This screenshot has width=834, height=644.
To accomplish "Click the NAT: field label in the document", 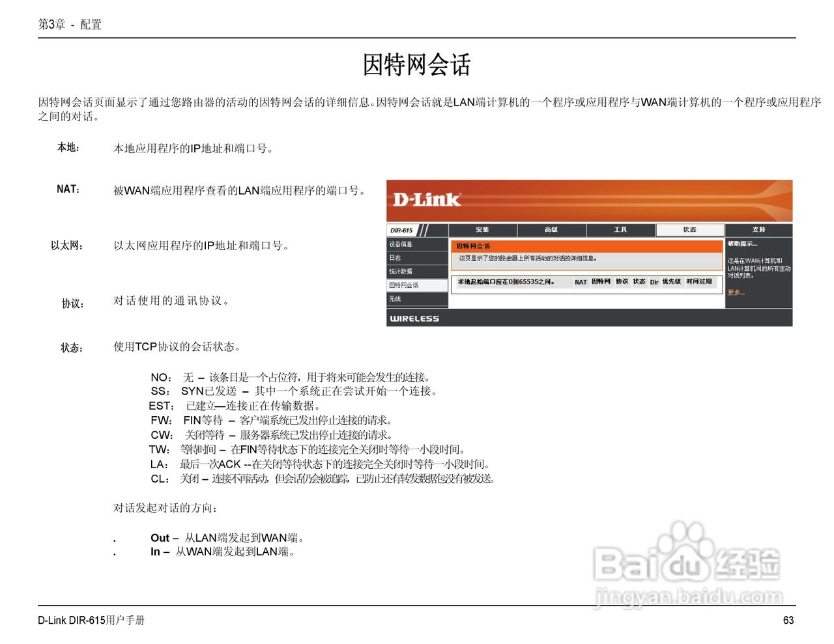I will (x=68, y=189).
